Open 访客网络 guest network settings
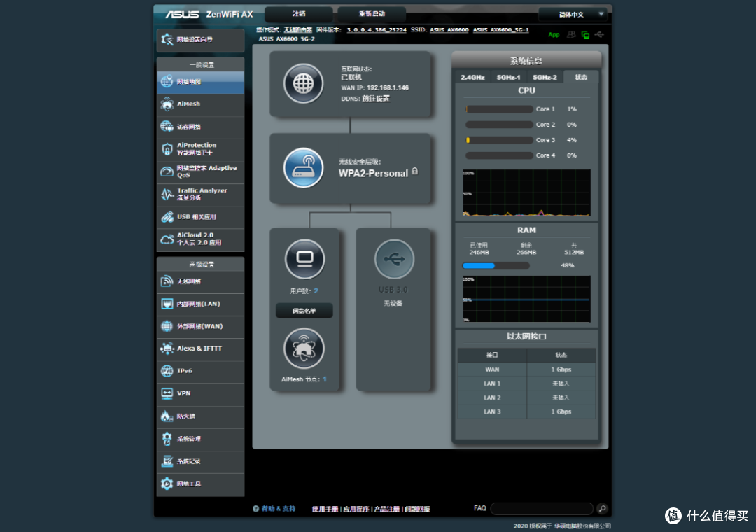This screenshot has width=756, height=532. click(200, 127)
